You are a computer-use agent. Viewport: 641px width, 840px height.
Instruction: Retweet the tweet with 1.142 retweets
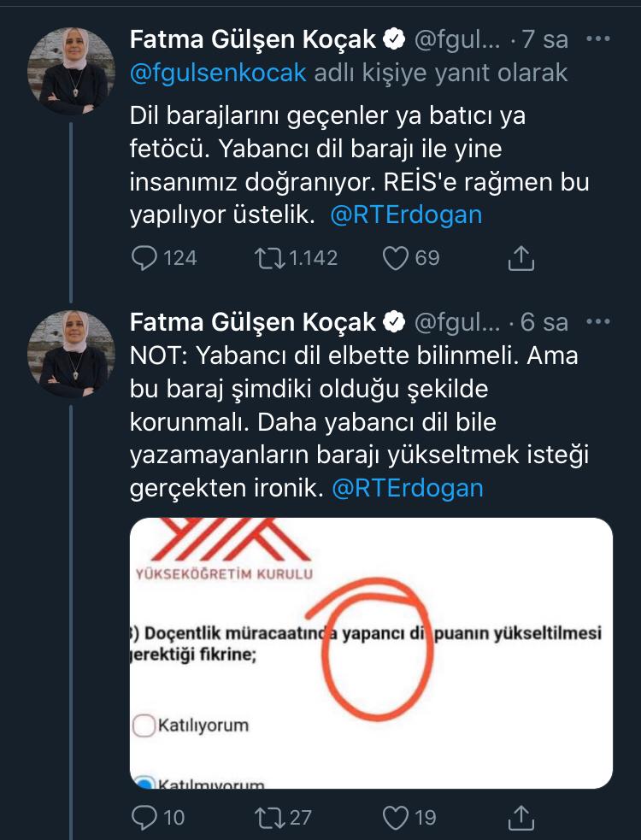pos(270,257)
